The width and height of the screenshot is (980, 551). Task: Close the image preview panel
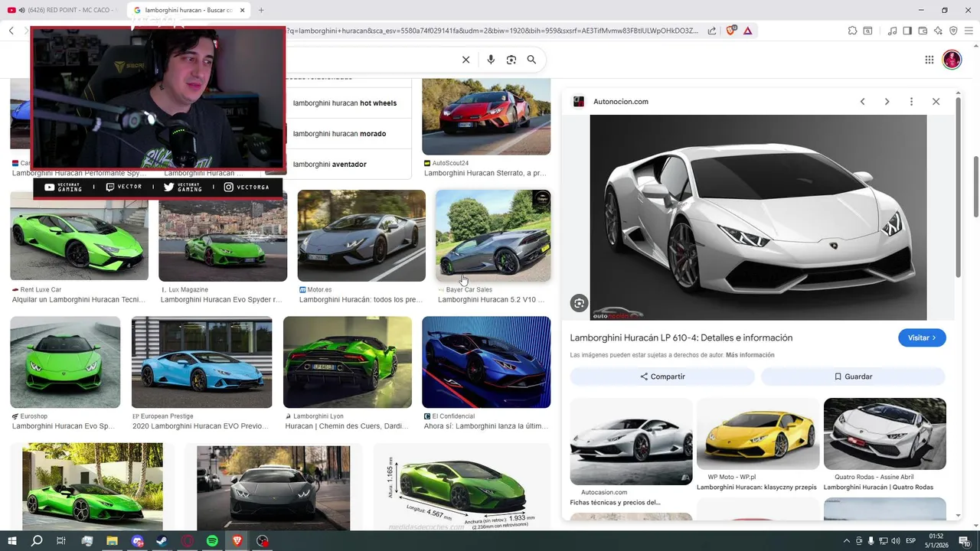936,102
